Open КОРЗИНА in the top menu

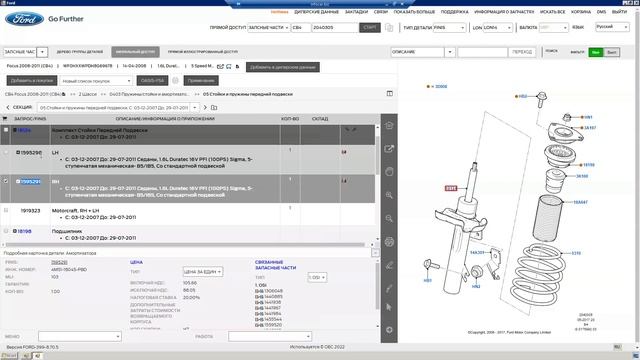581,12
